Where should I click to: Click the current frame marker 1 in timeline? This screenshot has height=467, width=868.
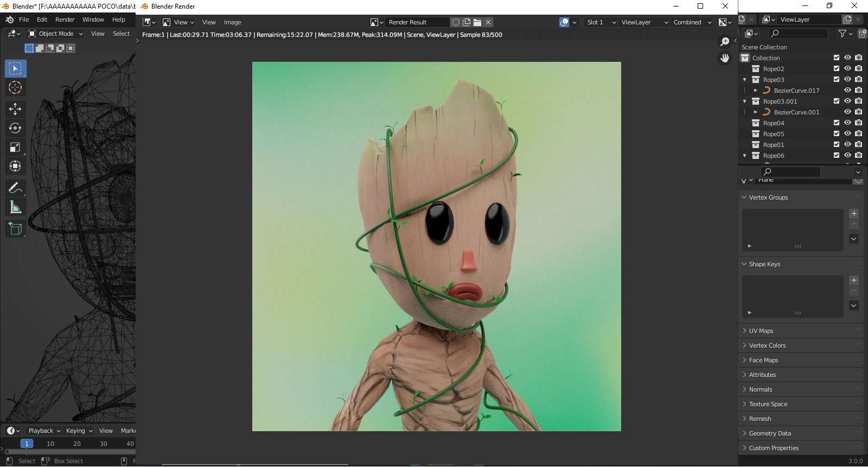click(x=27, y=444)
